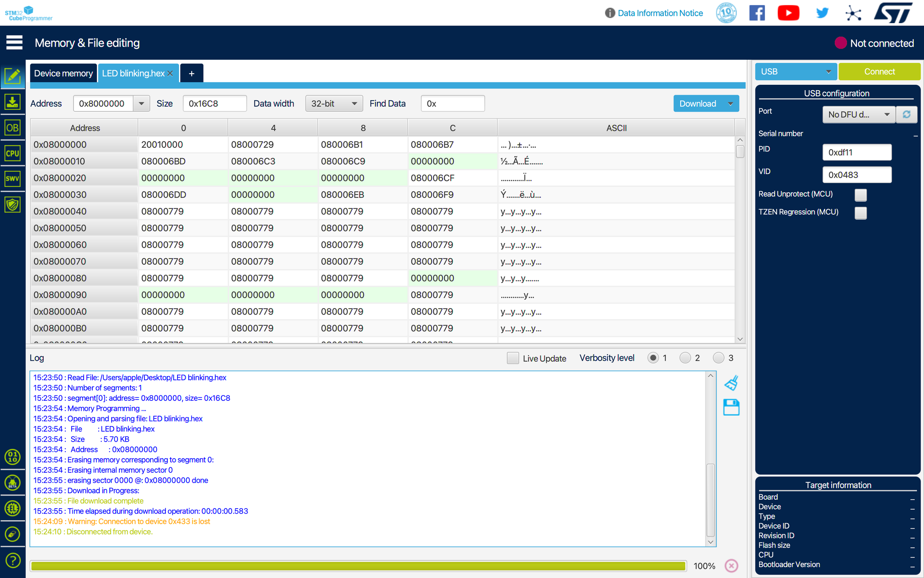Screen dimensions: 924x578
Task: Open Option Bytes (OB) panel
Action: 12,128
